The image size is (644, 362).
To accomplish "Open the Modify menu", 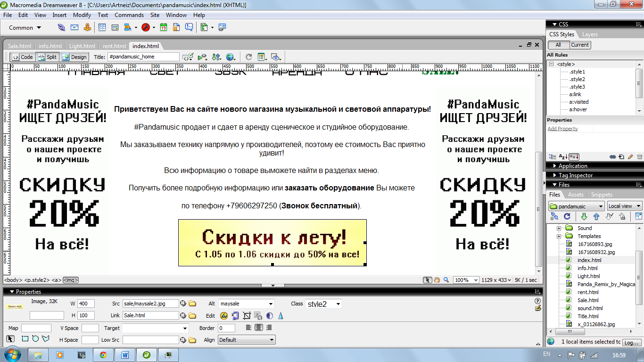I will pyautogui.click(x=82, y=15).
